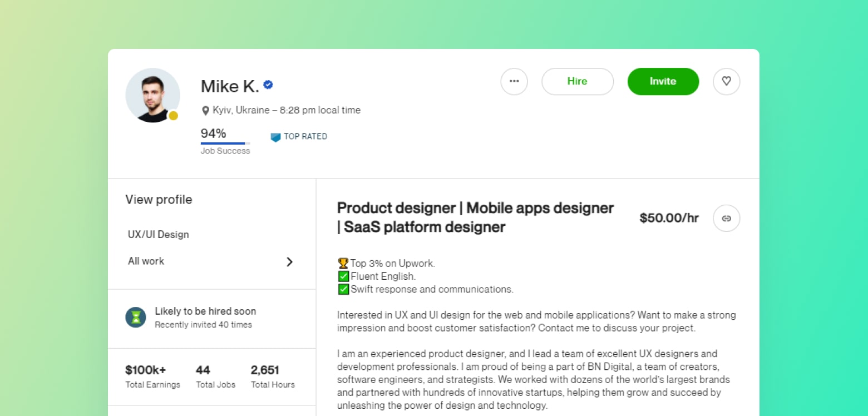Click the 2,651 Total Hours value
The width and height of the screenshot is (868, 416).
coord(265,370)
